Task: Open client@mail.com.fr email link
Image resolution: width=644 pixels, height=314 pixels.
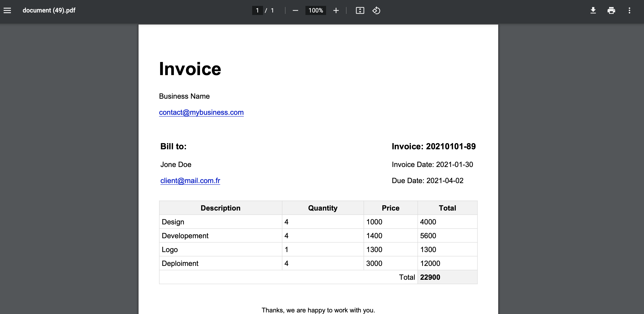Action: tap(190, 180)
